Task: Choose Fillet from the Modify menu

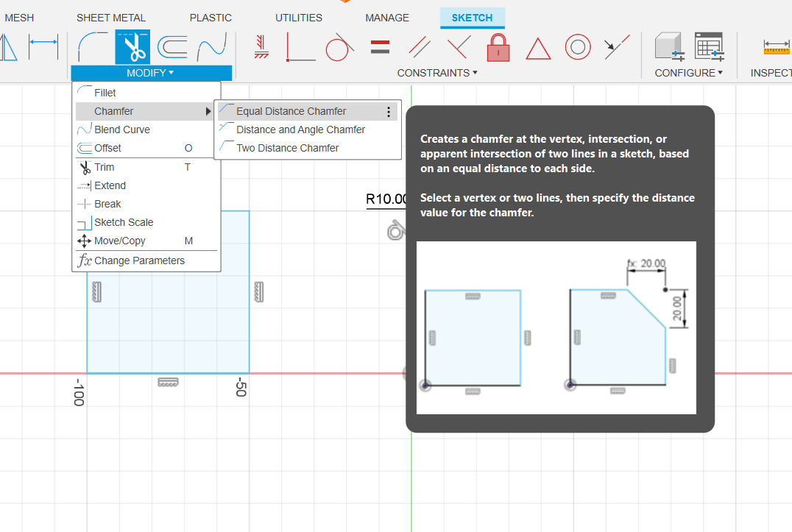Action: point(146,93)
